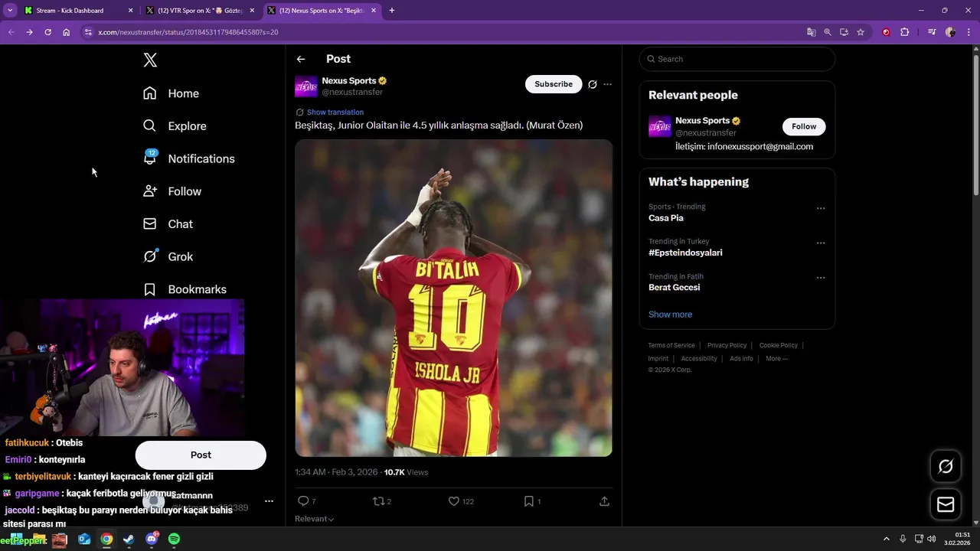Open Notifications in the sidebar
The height and width of the screenshot is (551, 980).
point(188,158)
